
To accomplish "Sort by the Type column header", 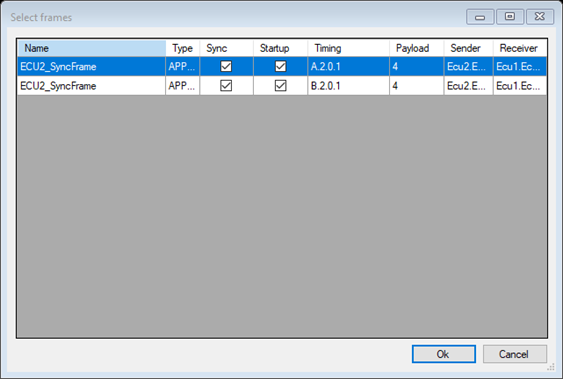I will point(182,48).
